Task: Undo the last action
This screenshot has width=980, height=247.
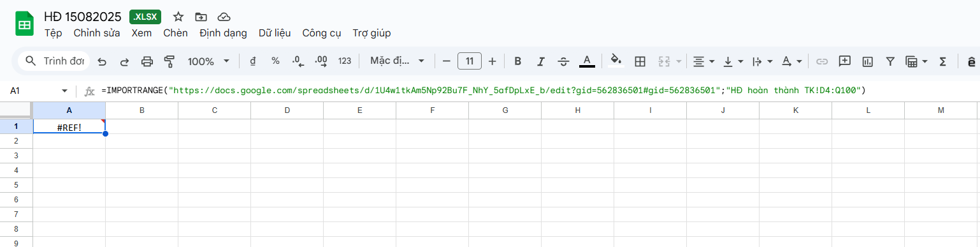Action: point(102,61)
